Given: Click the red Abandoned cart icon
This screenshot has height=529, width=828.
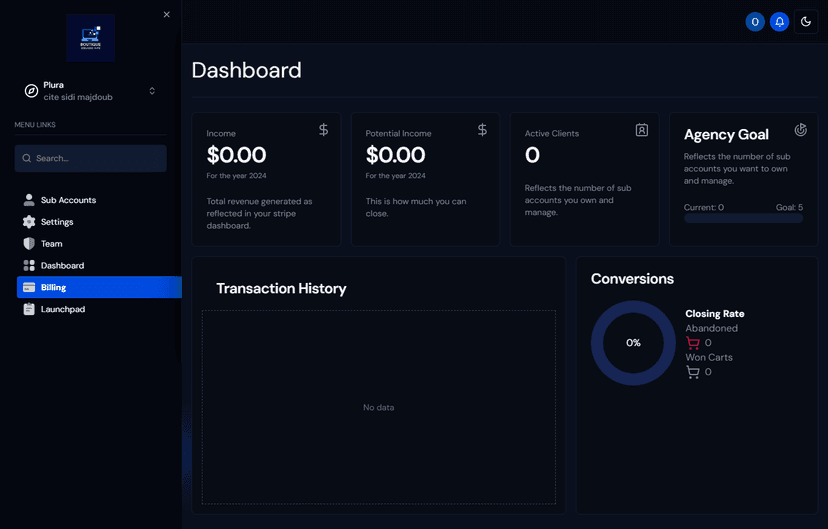Looking at the screenshot, I should [x=693, y=343].
